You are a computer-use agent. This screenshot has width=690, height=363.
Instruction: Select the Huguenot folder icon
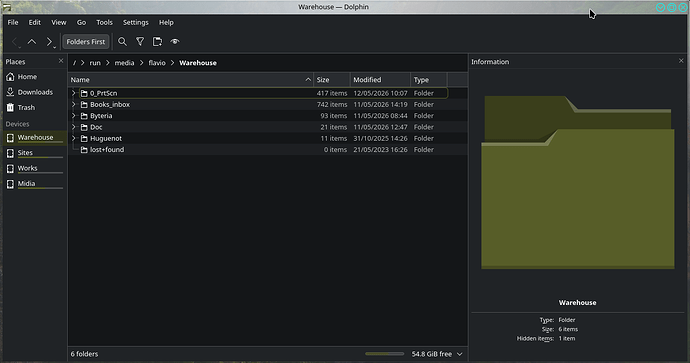point(84,139)
